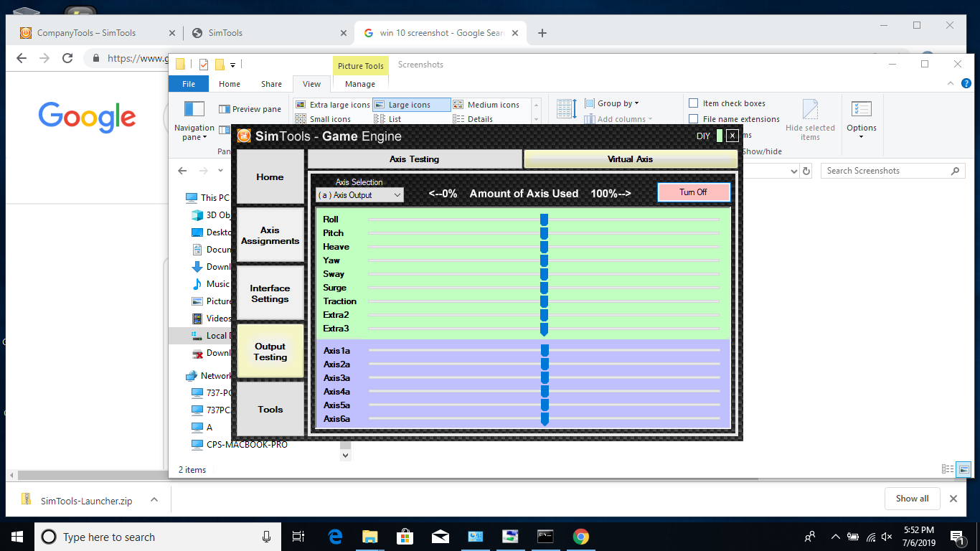The height and width of the screenshot is (551, 980).
Task: Select the View ribbon tab in Explorer
Action: tap(311, 84)
